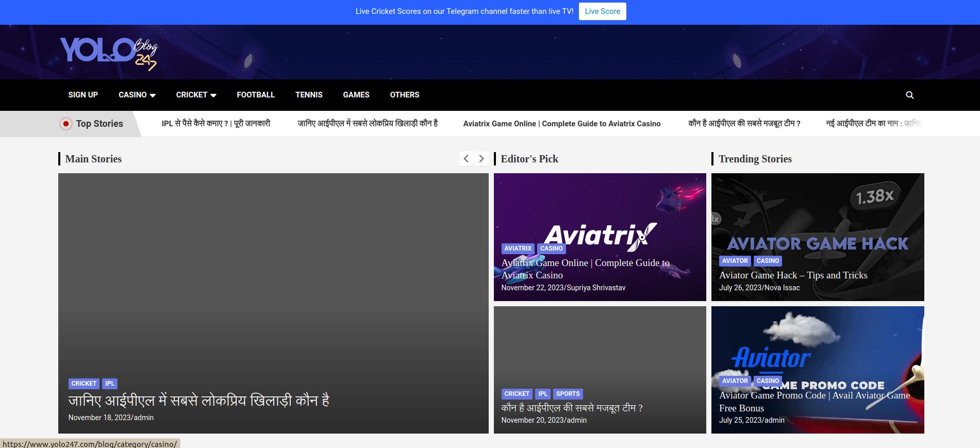Open ticker story 'जानिए आईपीएल में सबसे लोकप्रिय खिलाड़ी'
Viewport: 980px width, 448px height.
coord(368,124)
